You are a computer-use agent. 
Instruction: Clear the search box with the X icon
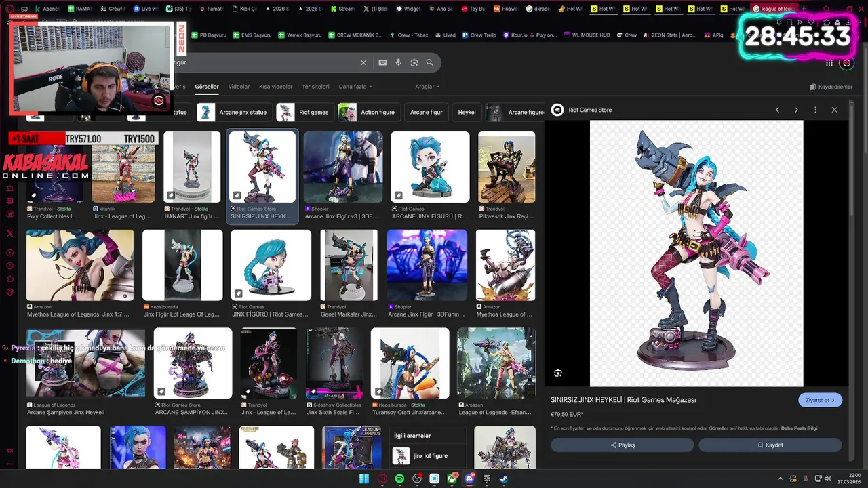click(x=363, y=62)
